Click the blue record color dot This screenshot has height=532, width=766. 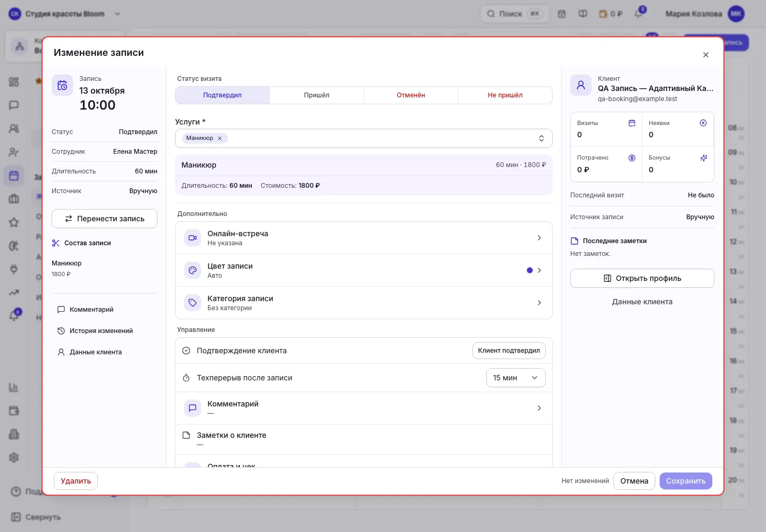click(529, 270)
